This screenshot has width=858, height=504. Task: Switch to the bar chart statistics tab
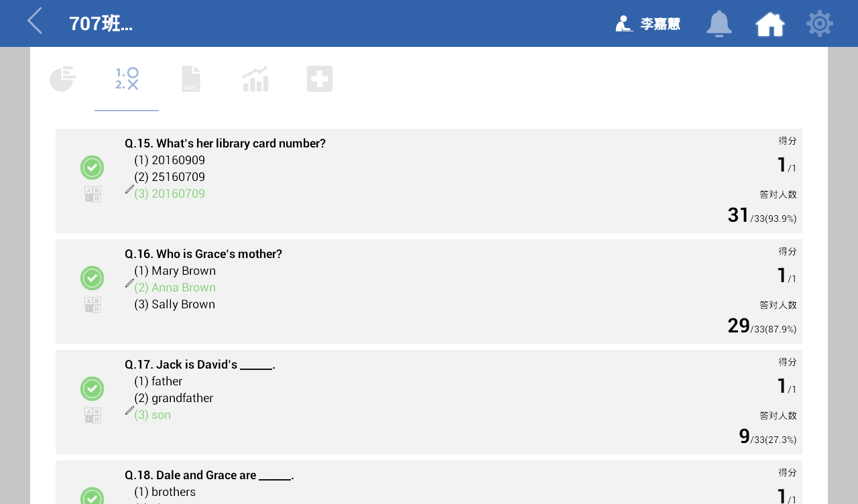255,79
